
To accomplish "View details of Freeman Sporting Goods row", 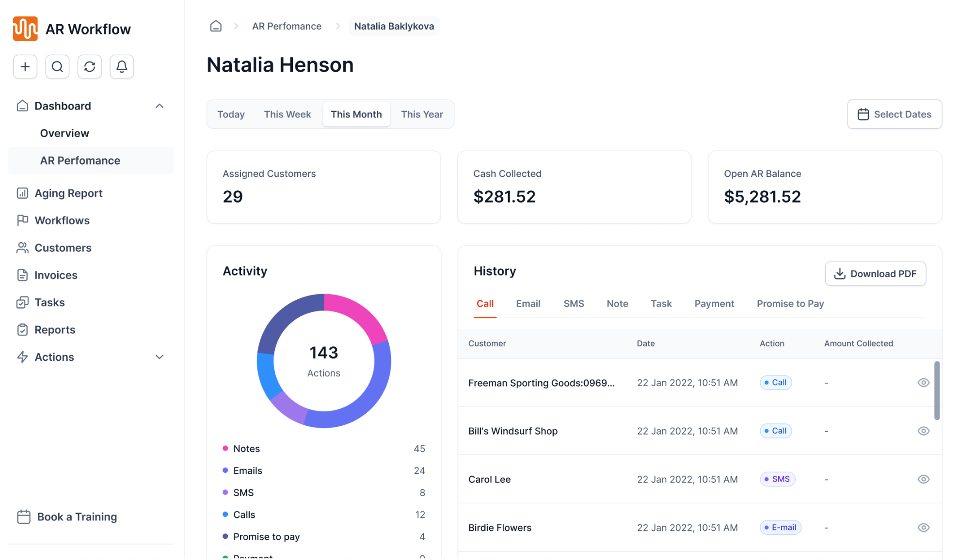I will (x=923, y=383).
